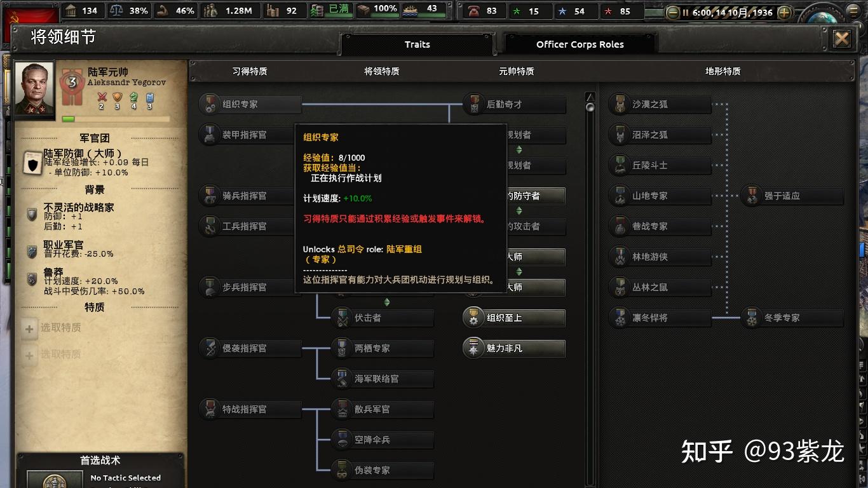Pick the 工兵指挥官 trait

pos(247,226)
